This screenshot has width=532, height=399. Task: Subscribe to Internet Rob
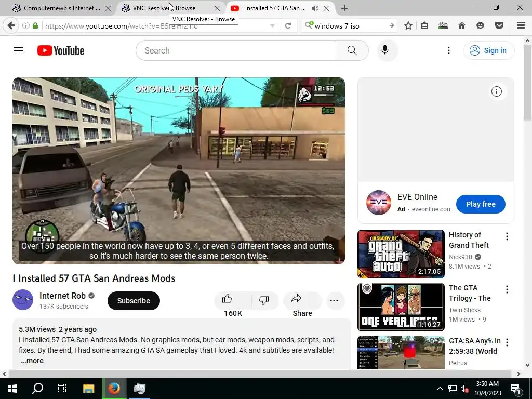tap(134, 301)
